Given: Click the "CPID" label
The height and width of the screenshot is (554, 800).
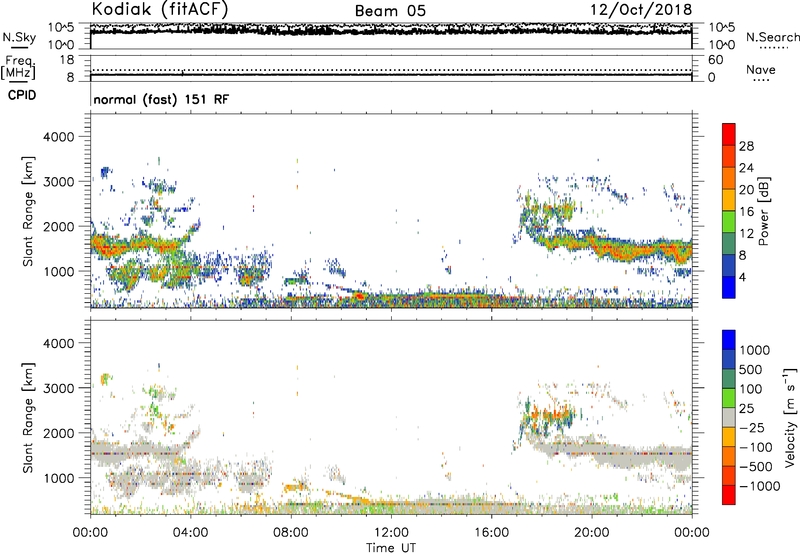Looking at the screenshot, I should coord(22,95).
